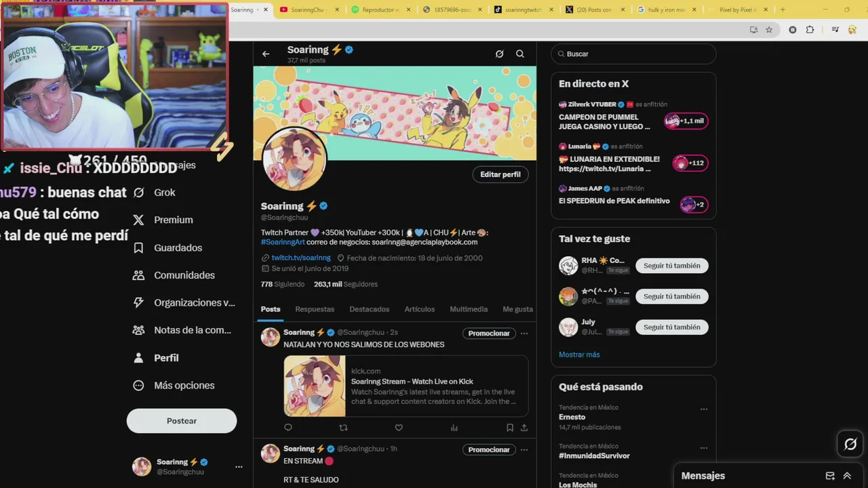868x488 pixels.
Task: Bookmark this page with the star icon
Action: click(769, 30)
